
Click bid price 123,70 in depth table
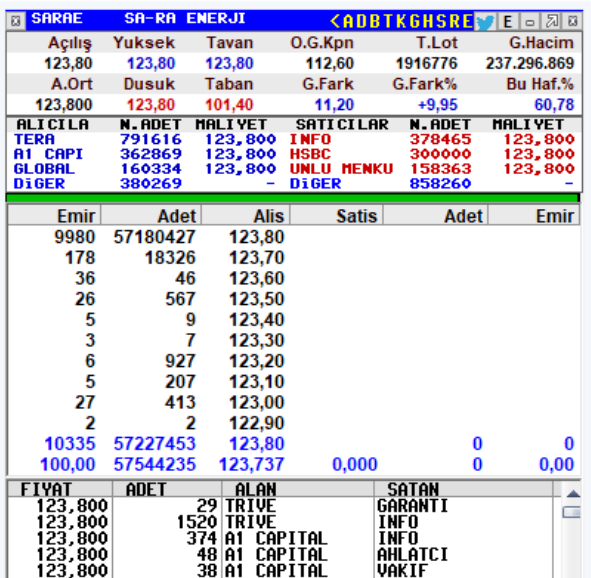(256, 258)
